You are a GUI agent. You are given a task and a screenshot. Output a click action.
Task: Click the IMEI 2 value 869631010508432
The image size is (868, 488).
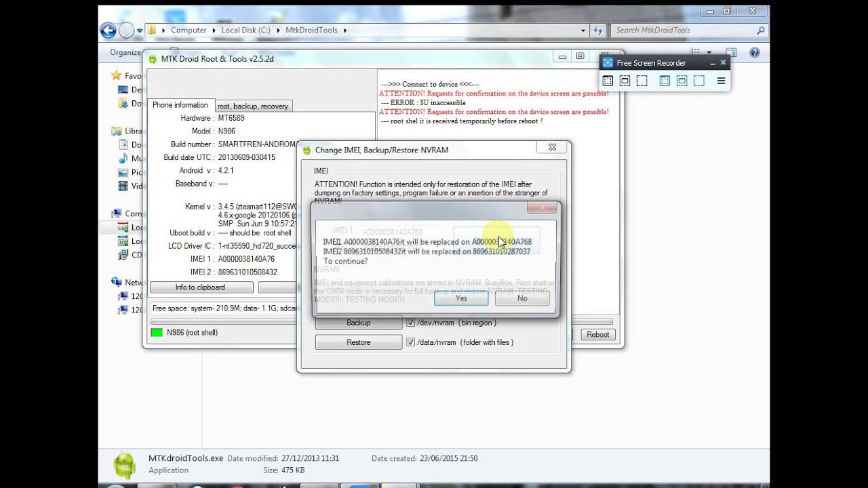coord(248,272)
